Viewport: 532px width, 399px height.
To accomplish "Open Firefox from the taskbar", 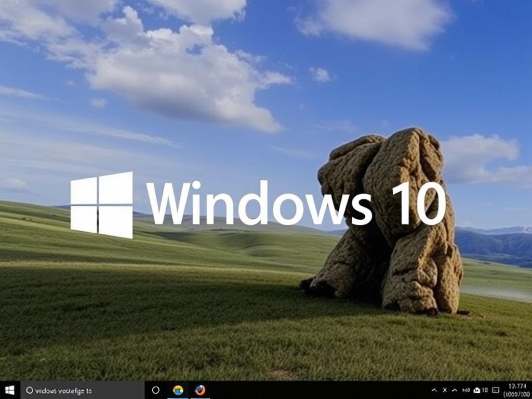I will click(x=200, y=390).
